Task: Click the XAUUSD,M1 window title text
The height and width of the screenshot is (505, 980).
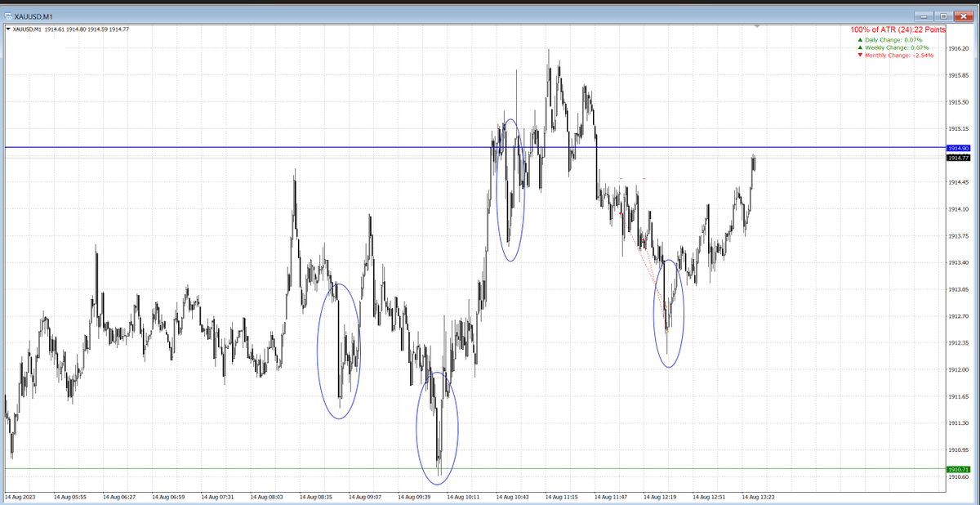Action: click(x=33, y=16)
